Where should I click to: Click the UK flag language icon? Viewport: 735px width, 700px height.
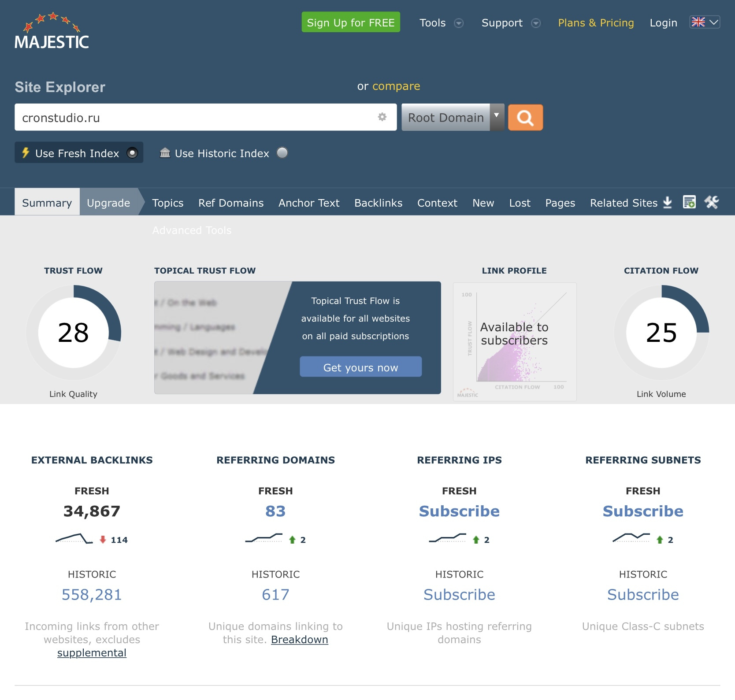[x=698, y=22]
